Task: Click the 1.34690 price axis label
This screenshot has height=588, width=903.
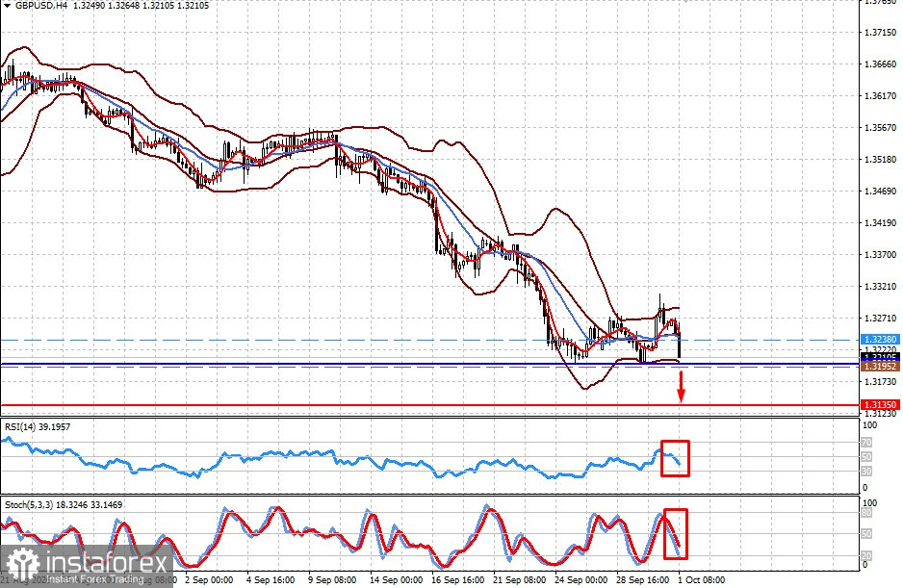Action: [x=881, y=192]
